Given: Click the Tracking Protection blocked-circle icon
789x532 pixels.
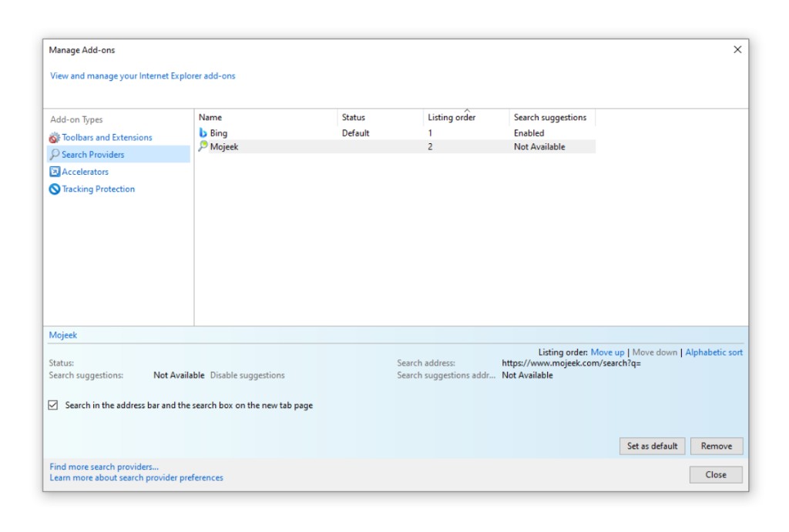Looking at the screenshot, I should pyautogui.click(x=55, y=189).
